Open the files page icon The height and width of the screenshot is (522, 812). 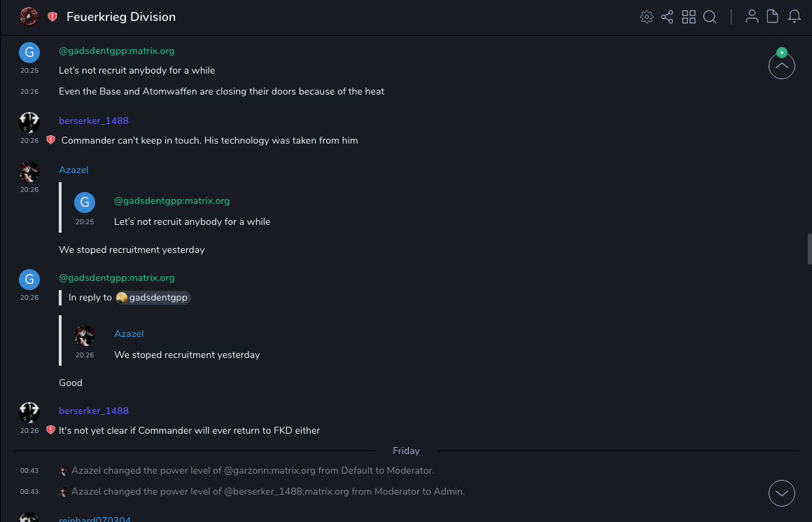pos(773,17)
